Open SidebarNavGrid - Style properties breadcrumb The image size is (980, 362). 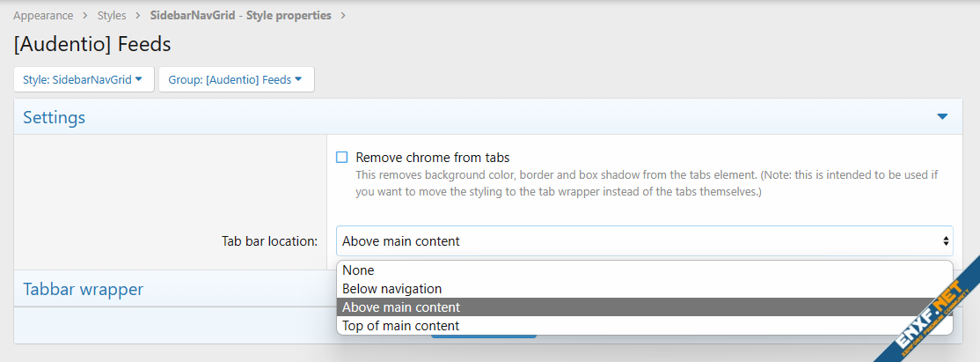click(x=240, y=16)
